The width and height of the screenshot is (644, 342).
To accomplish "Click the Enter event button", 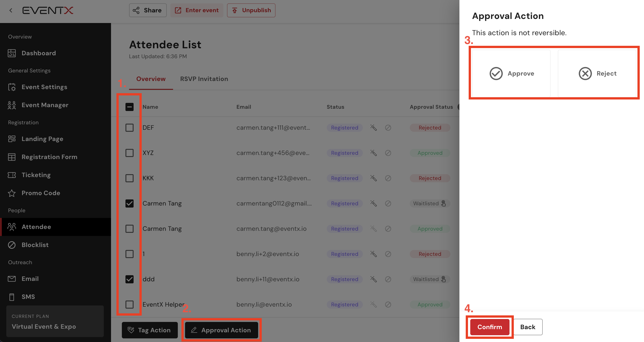I will point(197,10).
